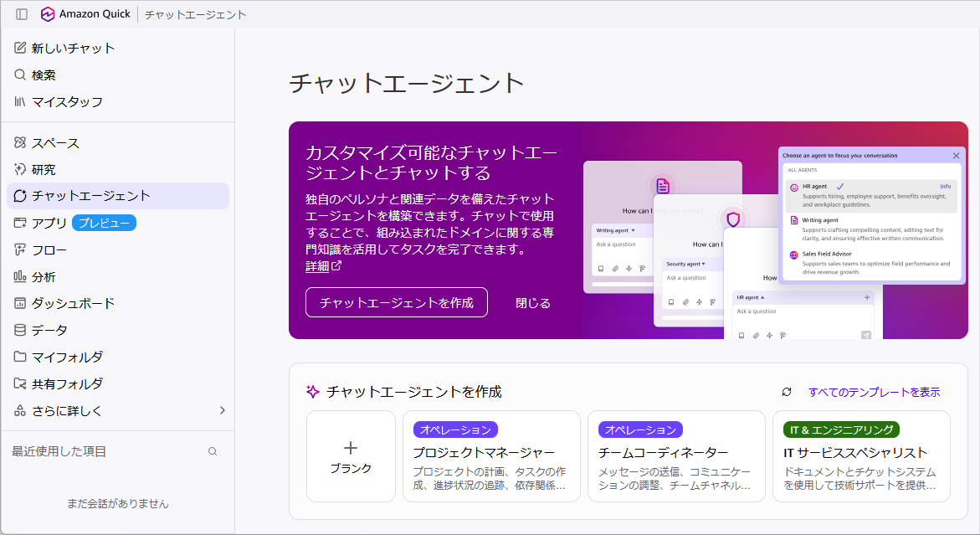Click the チャットエージェント sidebar icon
The width and height of the screenshot is (980, 535).
[x=20, y=196]
